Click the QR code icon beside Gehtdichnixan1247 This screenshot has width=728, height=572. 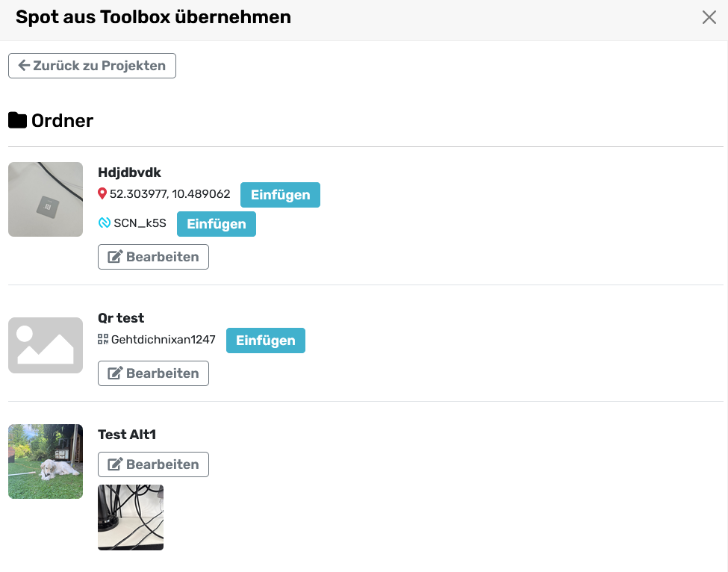click(103, 340)
